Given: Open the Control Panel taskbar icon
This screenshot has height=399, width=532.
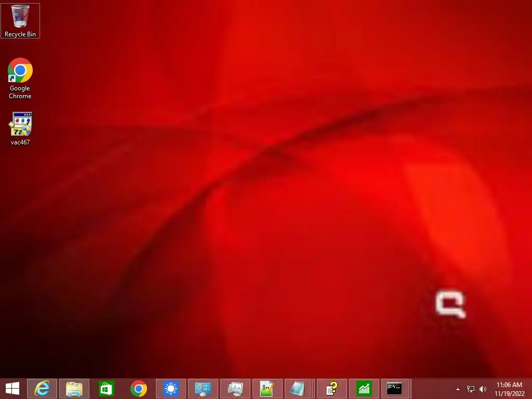Looking at the screenshot, I should coord(203,389).
